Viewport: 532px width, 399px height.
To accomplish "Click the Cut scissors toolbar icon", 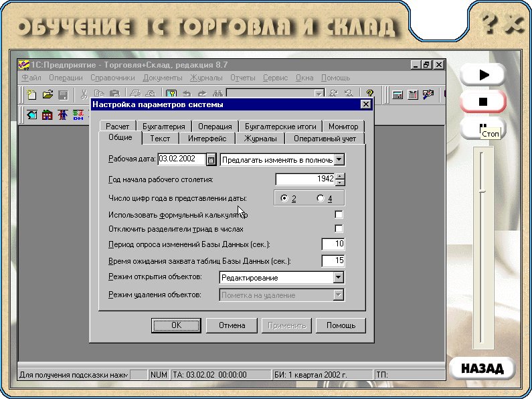I will click(x=84, y=94).
